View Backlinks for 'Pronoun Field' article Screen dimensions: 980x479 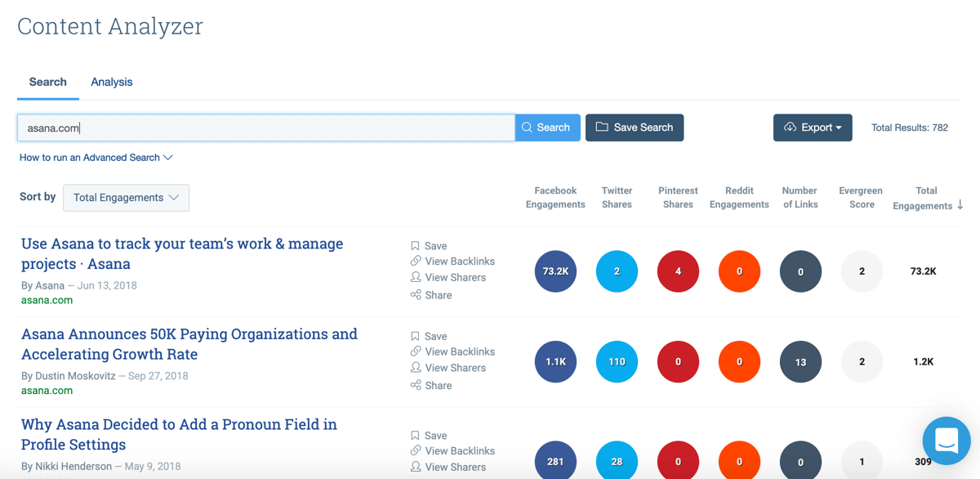point(452,451)
